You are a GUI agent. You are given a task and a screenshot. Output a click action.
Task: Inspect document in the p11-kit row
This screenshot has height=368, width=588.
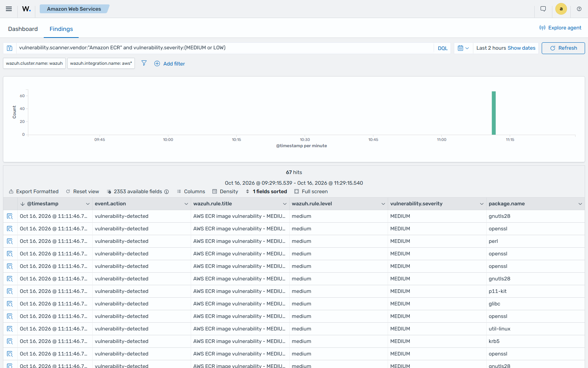10,291
